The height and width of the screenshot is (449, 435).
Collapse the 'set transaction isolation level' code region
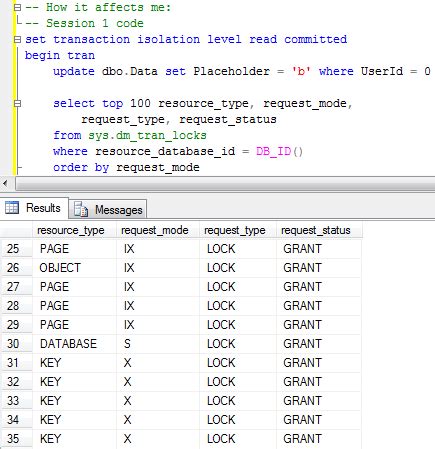17,39
